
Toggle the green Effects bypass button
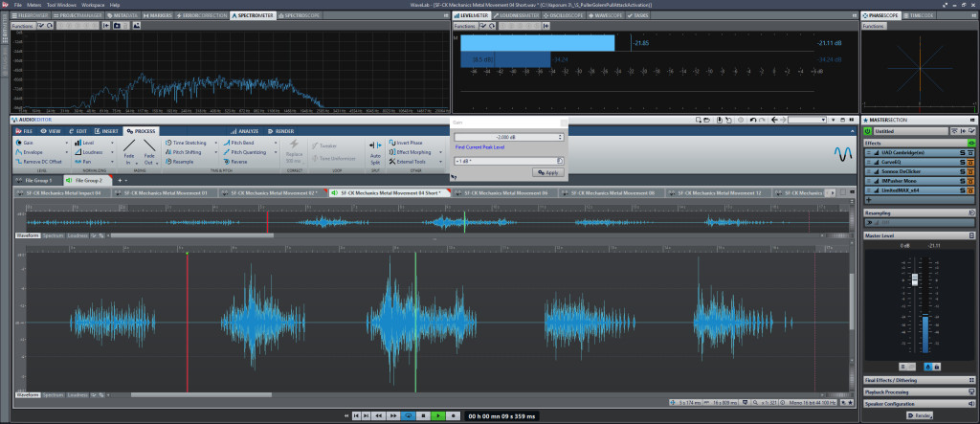971,143
